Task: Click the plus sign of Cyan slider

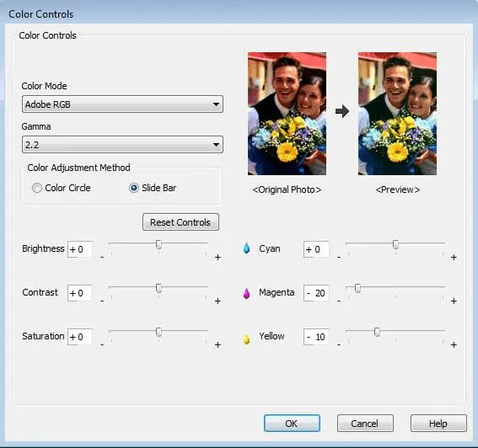Action: [454, 258]
